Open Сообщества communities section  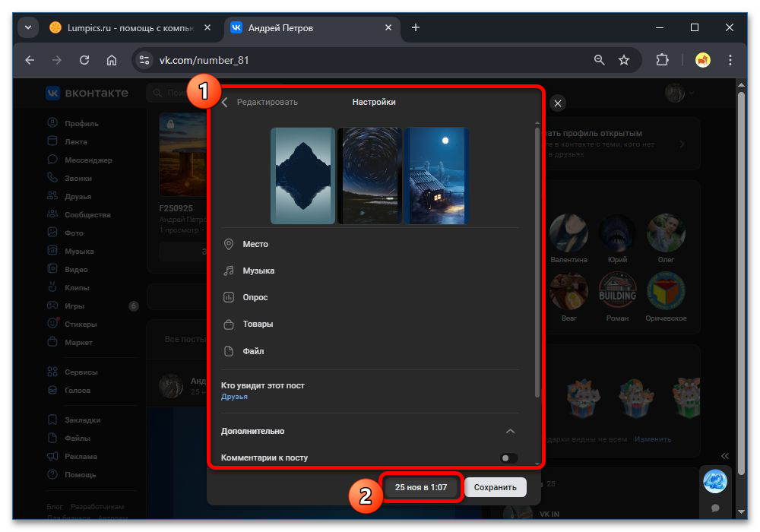point(79,214)
